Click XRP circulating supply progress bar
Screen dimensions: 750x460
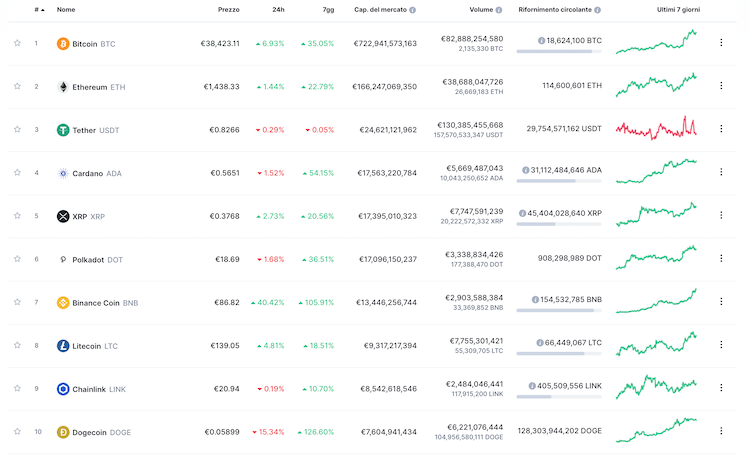559,224
